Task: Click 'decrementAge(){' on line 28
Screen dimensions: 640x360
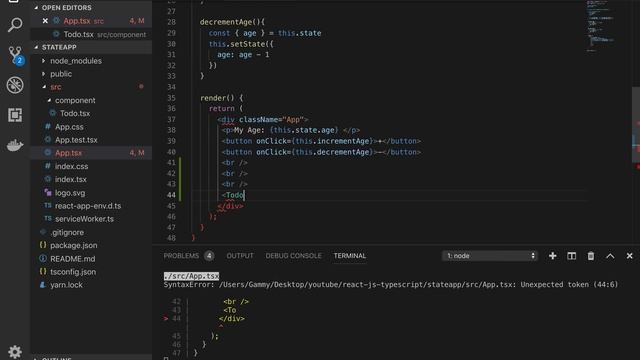Action: point(232,22)
